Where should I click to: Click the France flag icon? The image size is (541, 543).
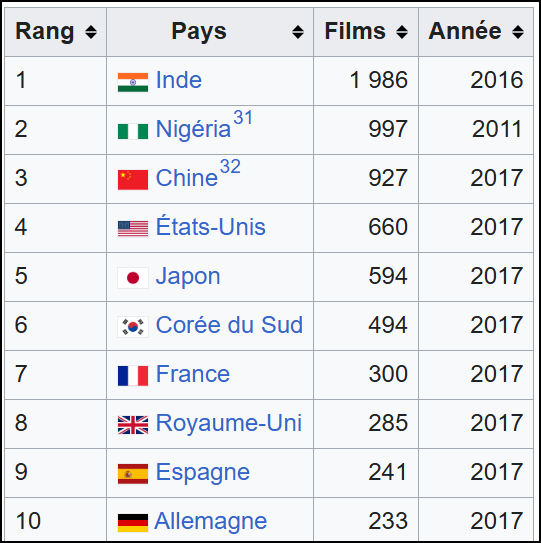coord(133,376)
